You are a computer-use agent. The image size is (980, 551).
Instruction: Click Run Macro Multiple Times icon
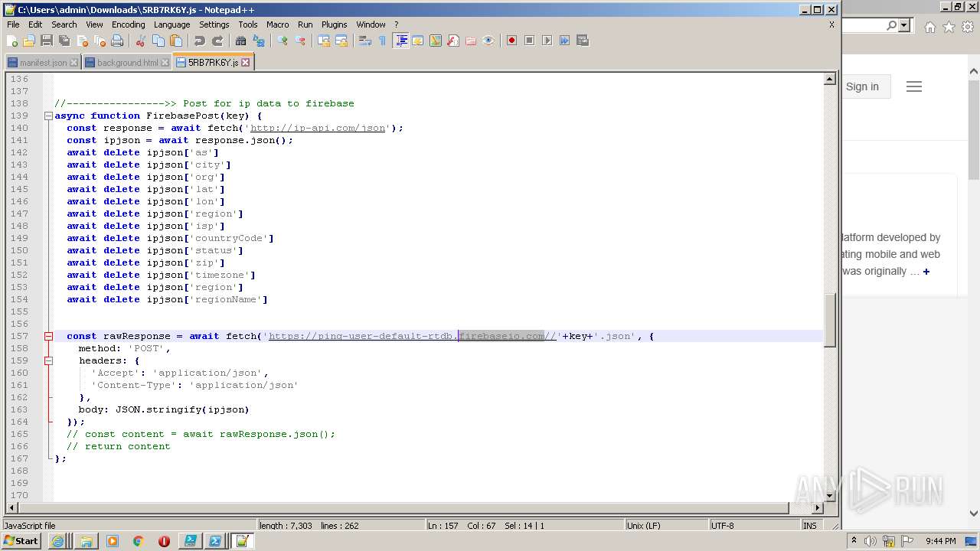564,41
